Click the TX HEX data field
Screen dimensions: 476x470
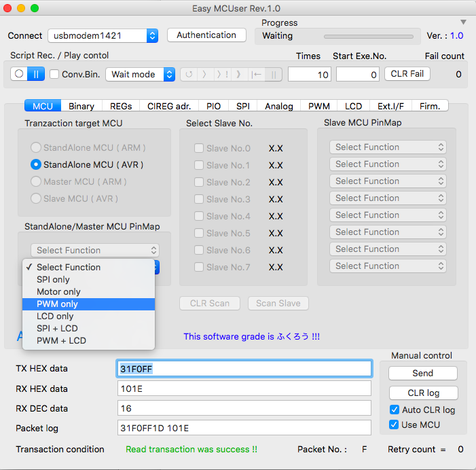tap(244, 369)
